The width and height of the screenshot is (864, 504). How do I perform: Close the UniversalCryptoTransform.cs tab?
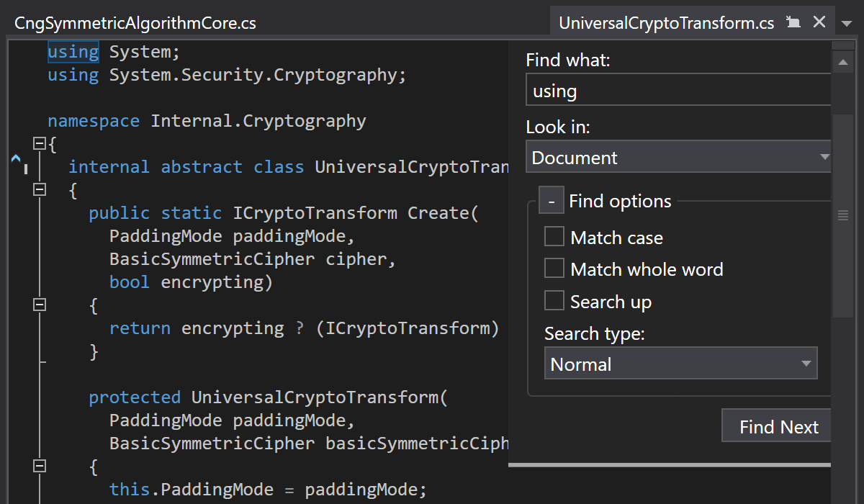[x=819, y=22]
